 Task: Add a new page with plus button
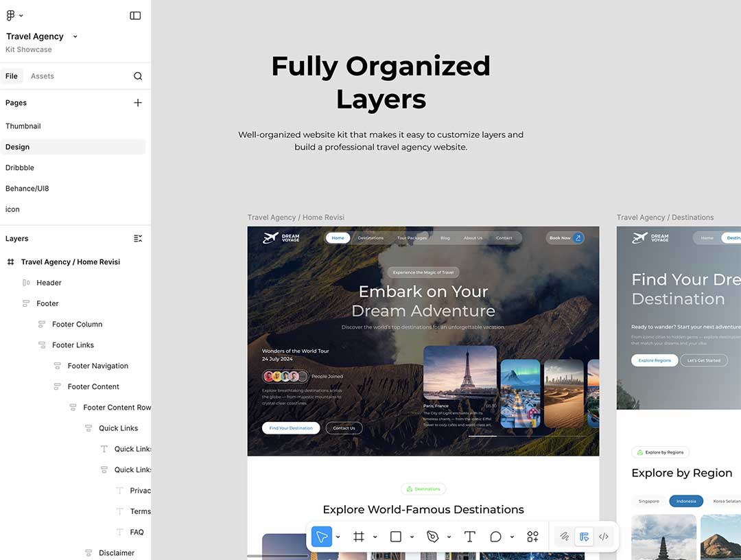(x=138, y=103)
